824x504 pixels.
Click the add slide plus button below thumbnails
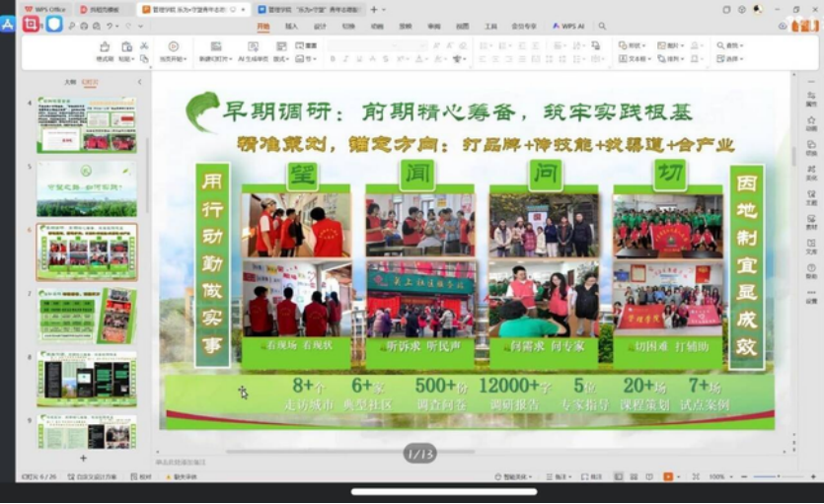(x=83, y=459)
